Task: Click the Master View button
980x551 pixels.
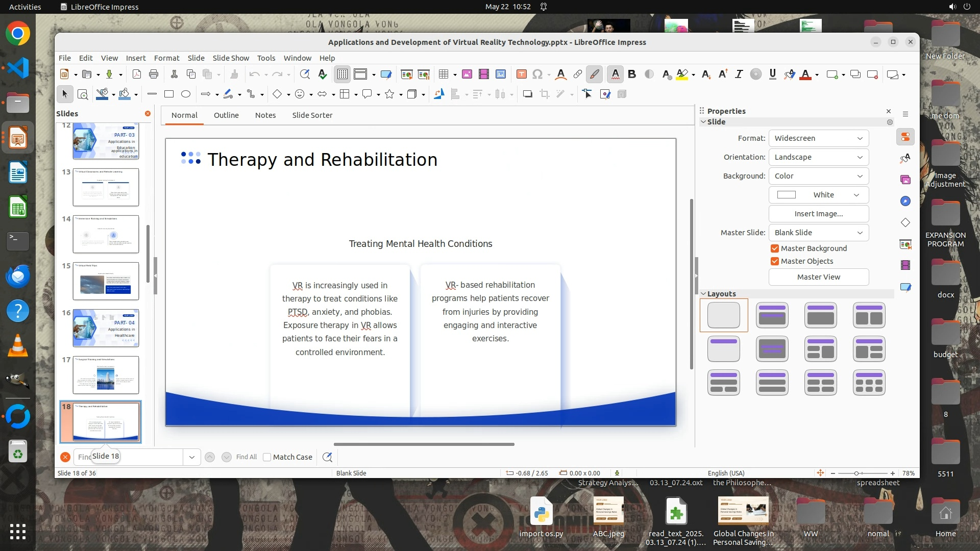Action: (818, 277)
